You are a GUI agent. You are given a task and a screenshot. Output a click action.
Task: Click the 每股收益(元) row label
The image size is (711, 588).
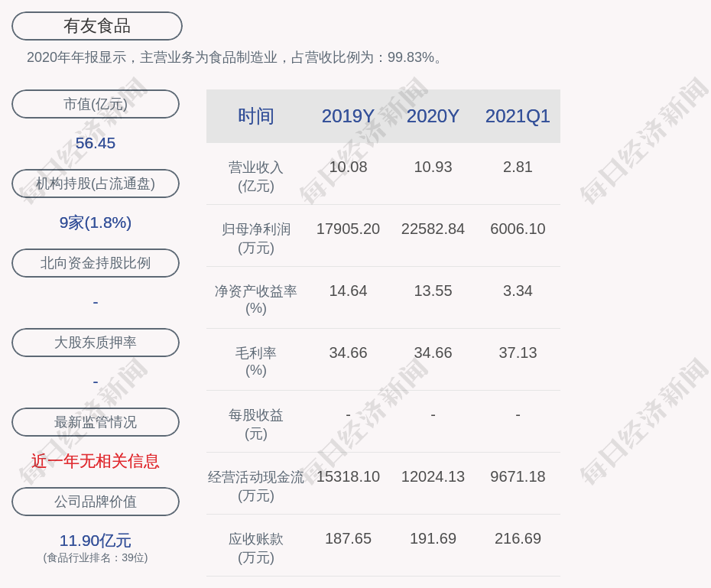coord(256,424)
